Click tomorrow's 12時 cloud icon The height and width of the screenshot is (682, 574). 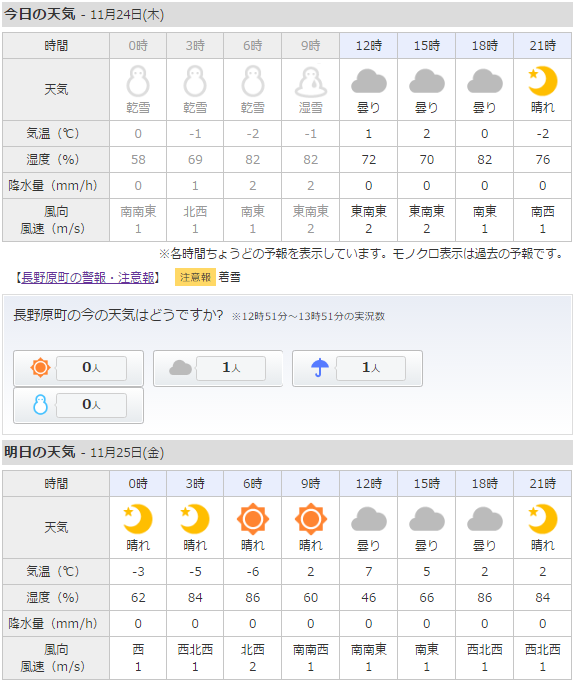369,519
